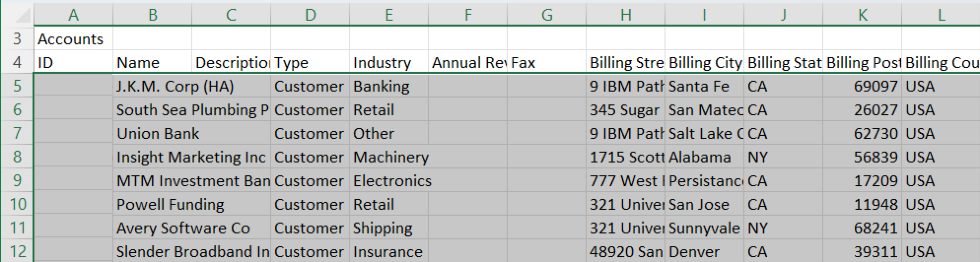Select row 12 header
This screenshot has width=980, height=262.
[17, 252]
